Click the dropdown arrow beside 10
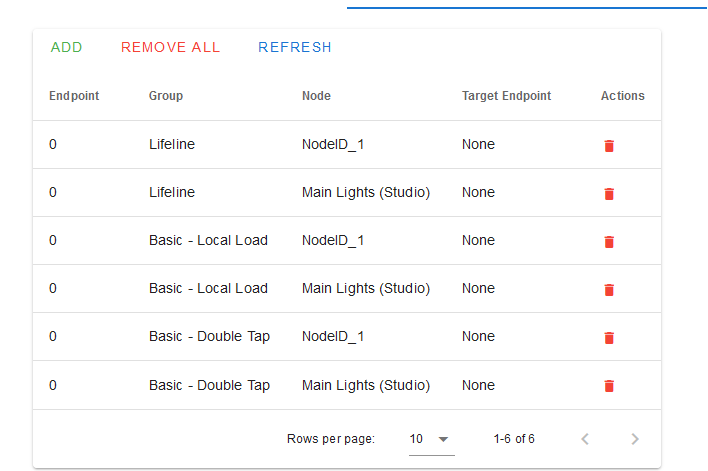 [x=443, y=439]
